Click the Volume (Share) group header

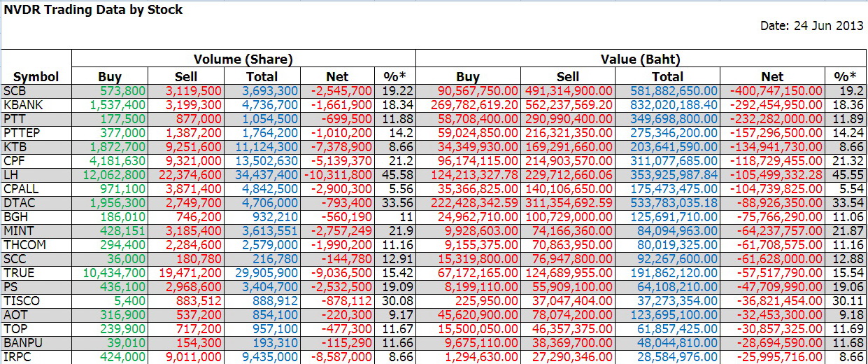point(243,59)
